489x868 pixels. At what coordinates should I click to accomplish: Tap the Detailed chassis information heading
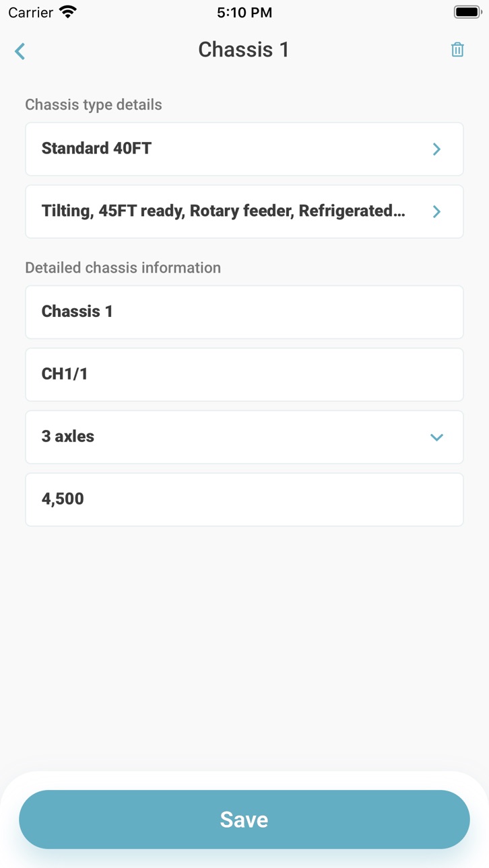(x=123, y=268)
